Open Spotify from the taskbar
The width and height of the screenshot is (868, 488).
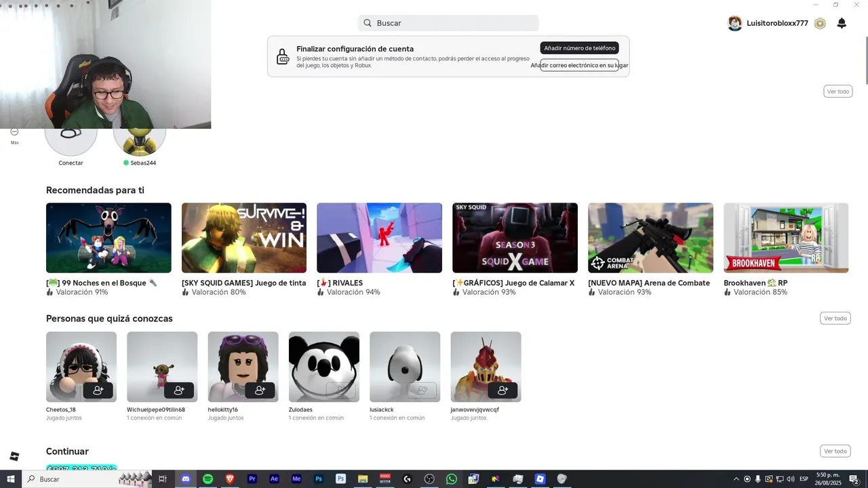pos(208,479)
